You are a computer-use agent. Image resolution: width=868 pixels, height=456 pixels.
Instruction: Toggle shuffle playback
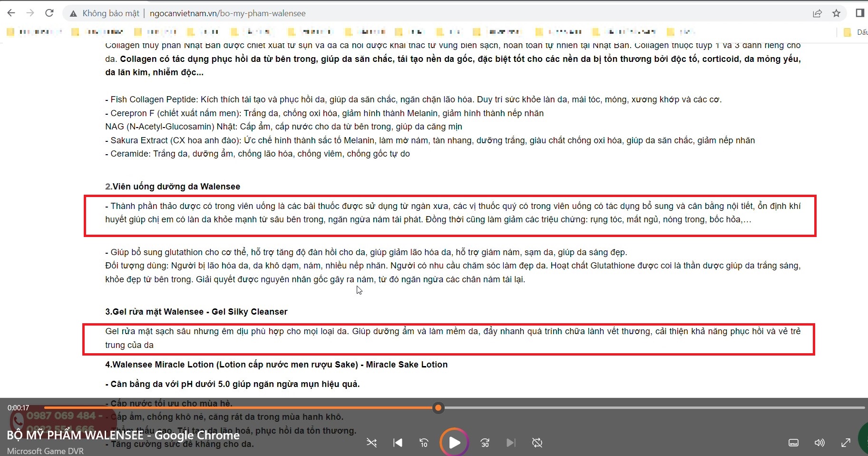(x=371, y=443)
